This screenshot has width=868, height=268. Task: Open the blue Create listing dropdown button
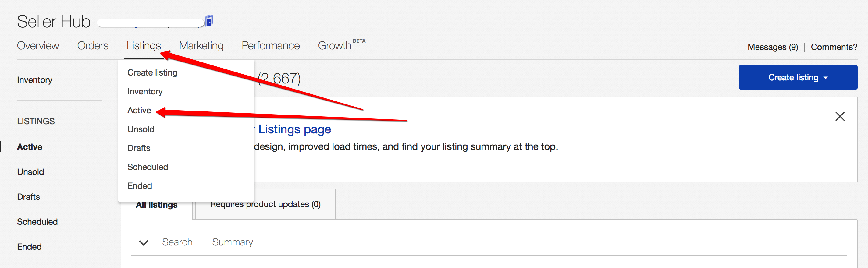[798, 77]
